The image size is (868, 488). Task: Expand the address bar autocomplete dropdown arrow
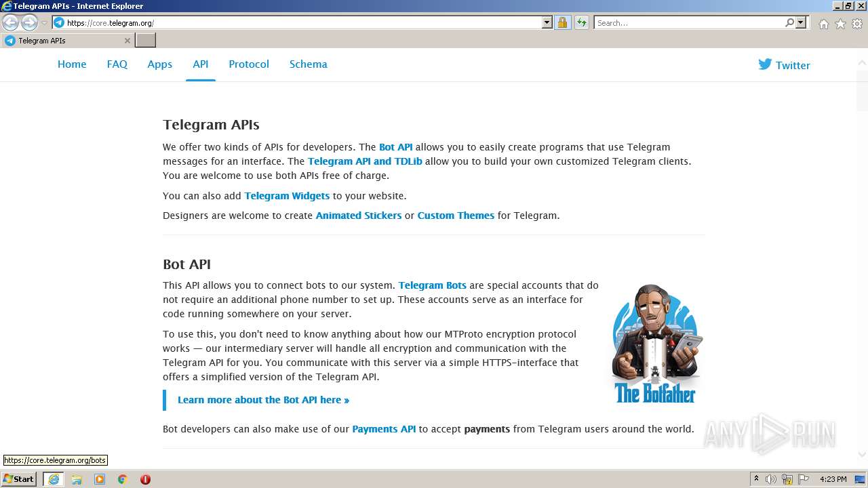[547, 23]
